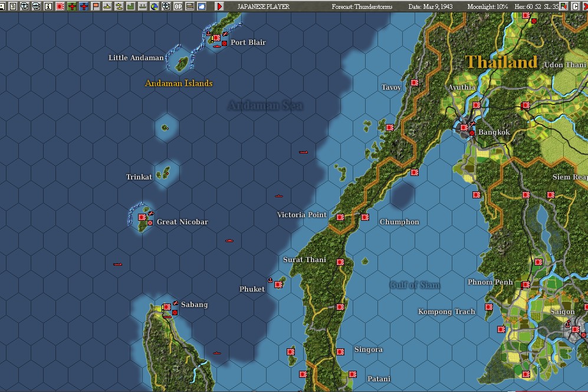Select the Chumphon base flag marker
This screenshot has width=588, height=392.
[x=365, y=217]
